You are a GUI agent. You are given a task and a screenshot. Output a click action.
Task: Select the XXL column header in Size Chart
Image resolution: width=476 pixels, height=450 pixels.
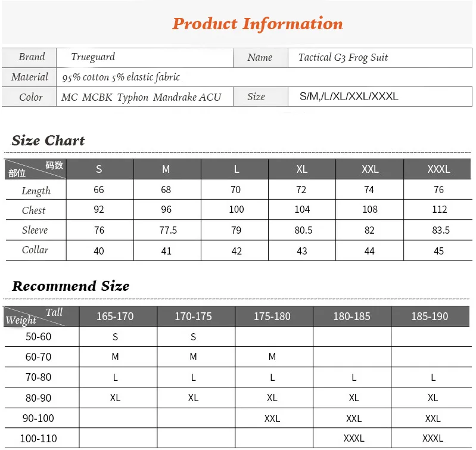pyautogui.click(x=370, y=169)
